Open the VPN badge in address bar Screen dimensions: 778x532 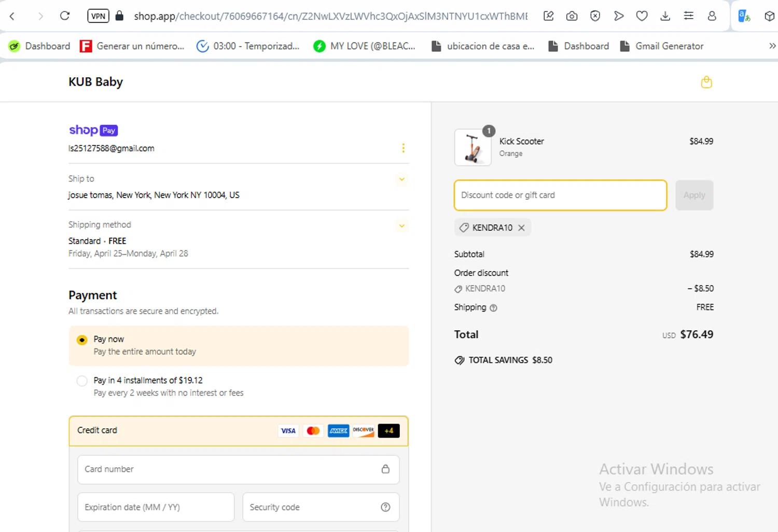point(98,16)
